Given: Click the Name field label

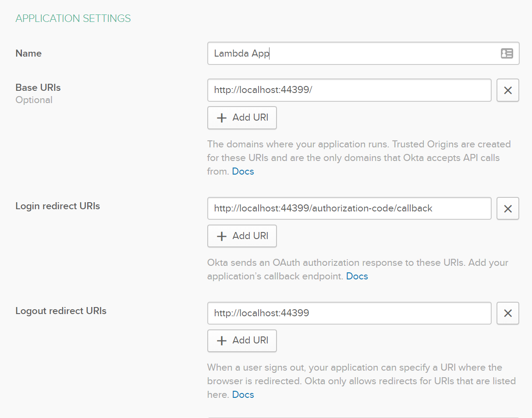Looking at the screenshot, I should [28, 54].
